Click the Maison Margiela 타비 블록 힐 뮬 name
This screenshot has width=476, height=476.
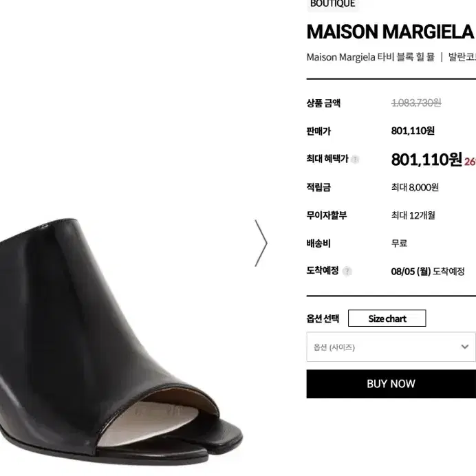pos(370,57)
